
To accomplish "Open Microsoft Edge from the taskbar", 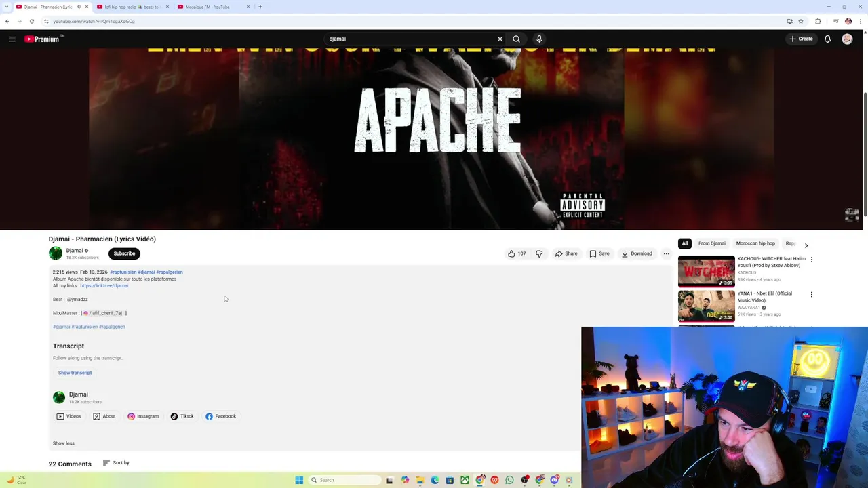I will coord(435,480).
